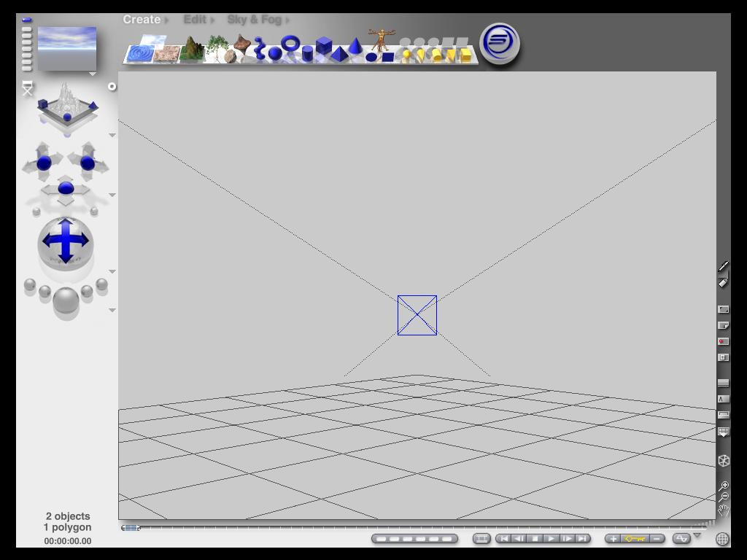Jump to the first frame
This screenshot has width=747, height=560.
point(504,539)
